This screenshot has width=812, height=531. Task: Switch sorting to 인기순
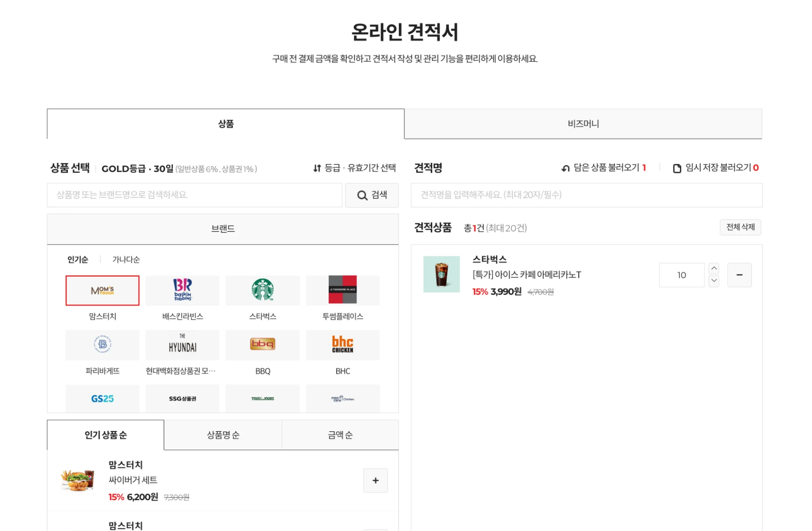click(x=78, y=259)
